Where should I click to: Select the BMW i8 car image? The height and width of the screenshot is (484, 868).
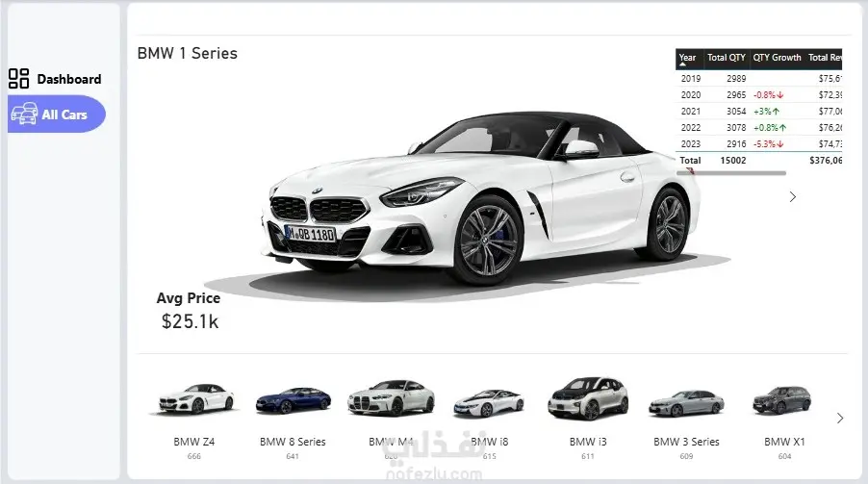(x=489, y=402)
